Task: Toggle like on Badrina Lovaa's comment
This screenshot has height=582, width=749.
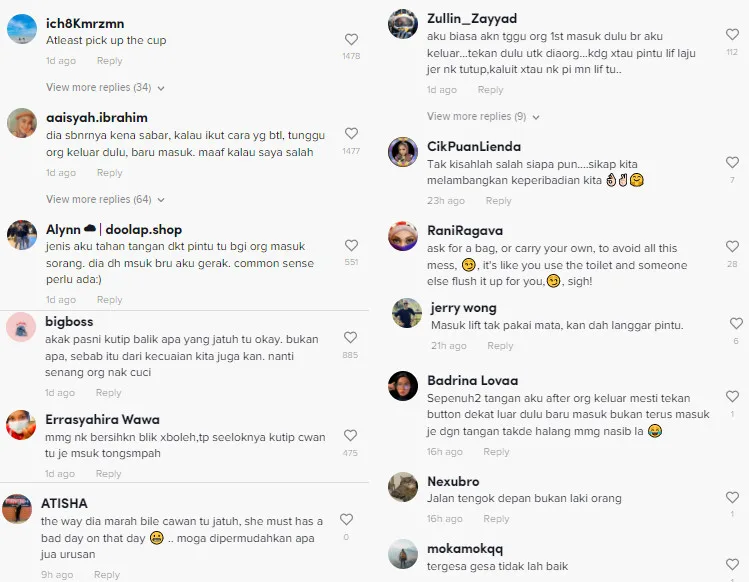Action: (732, 397)
